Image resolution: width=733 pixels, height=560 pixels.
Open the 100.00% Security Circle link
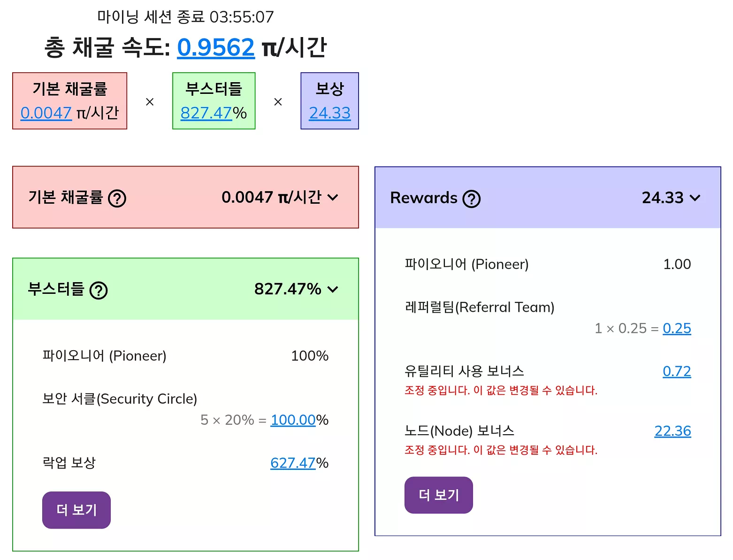293,420
